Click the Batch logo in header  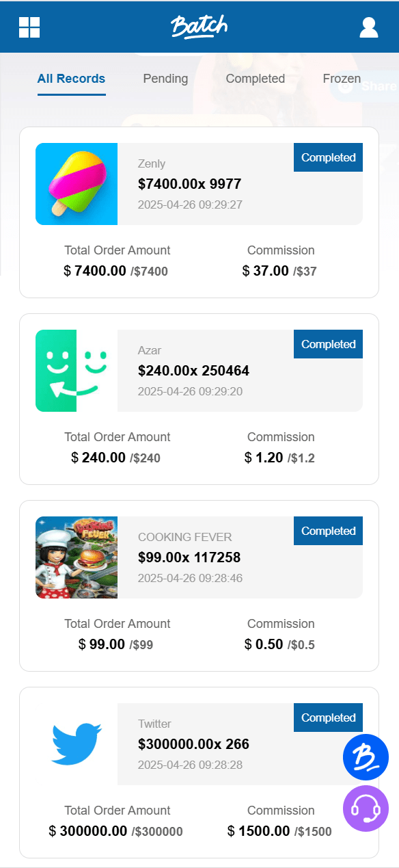pos(199,27)
